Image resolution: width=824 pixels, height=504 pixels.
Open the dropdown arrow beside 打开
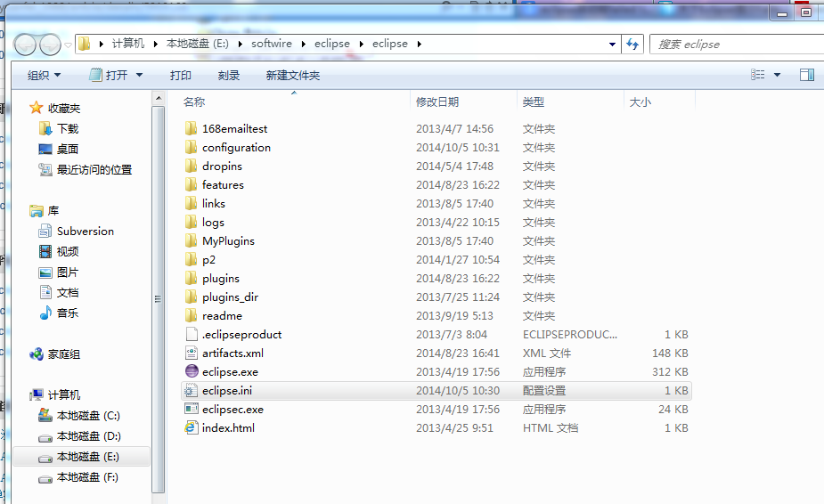pos(139,75)
